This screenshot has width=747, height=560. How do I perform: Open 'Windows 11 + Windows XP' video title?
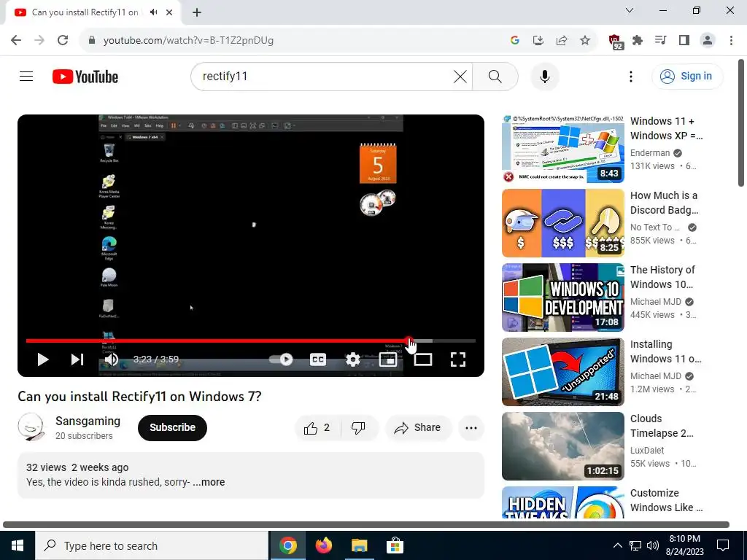pyautogui.click(x=666, y=128)
